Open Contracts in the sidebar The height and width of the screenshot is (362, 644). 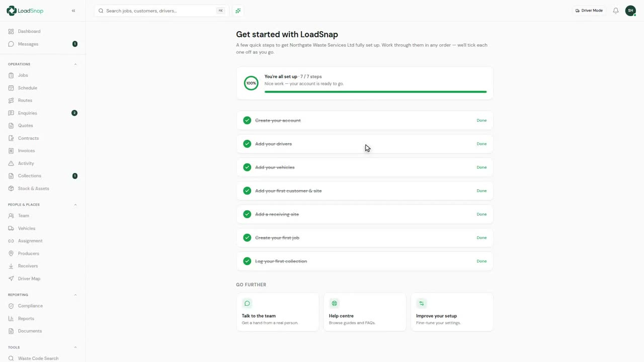point(43,138)
